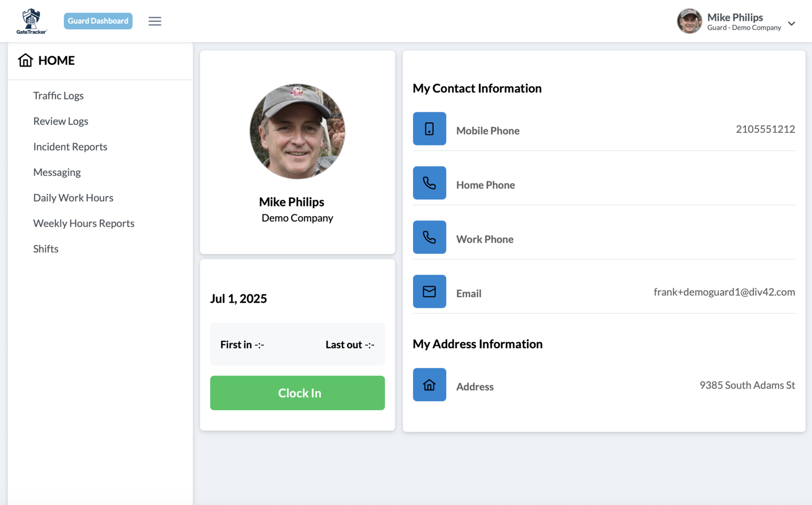The image size is (812, 505).
Task: Open the Mike Philips account menu
Action: click(x=736, y=21)
